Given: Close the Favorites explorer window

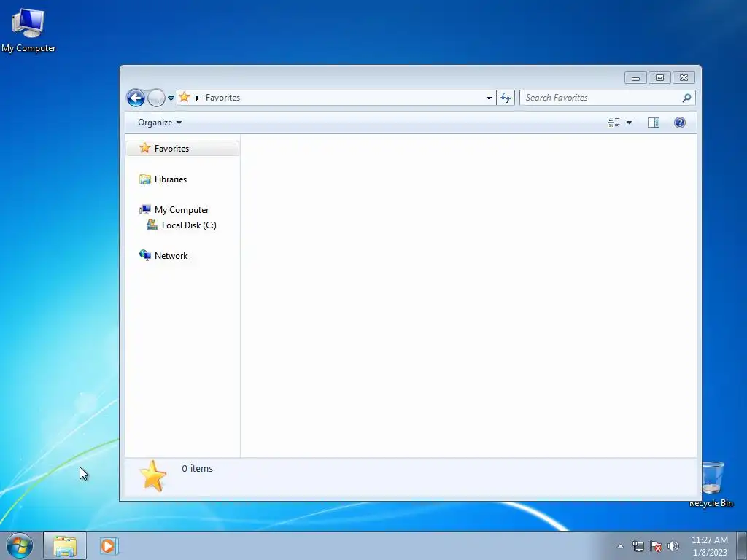Looking at the screenshot, I should coord(684,77).
